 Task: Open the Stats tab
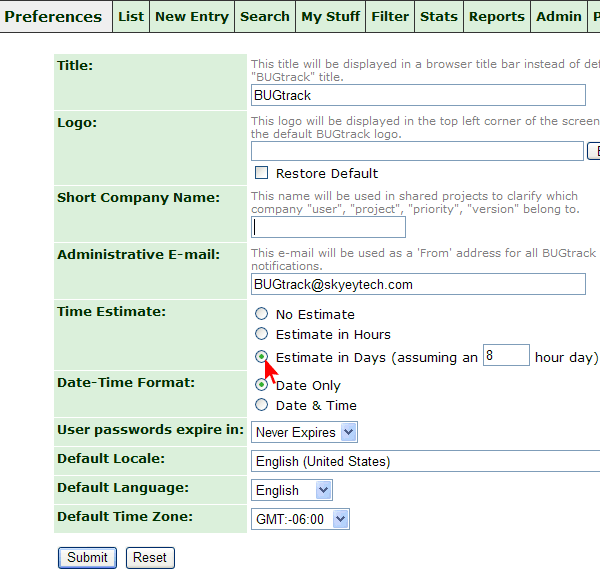tap(439, 16)
